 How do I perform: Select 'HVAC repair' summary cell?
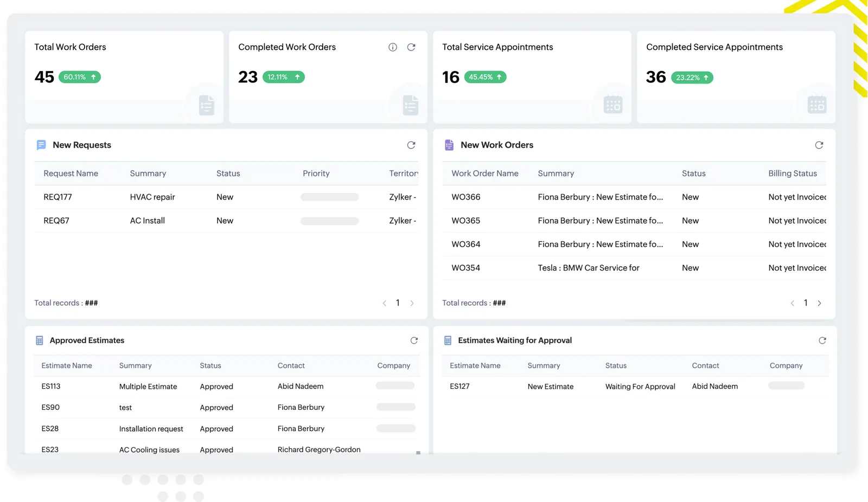point(152,197)
